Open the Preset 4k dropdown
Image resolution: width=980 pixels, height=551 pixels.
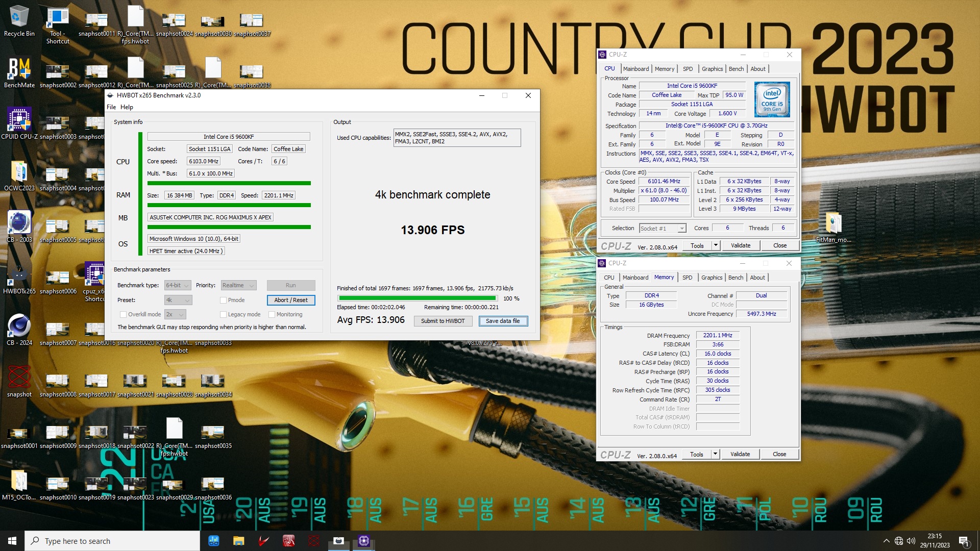pyautogui.click(x=178, y=300)
